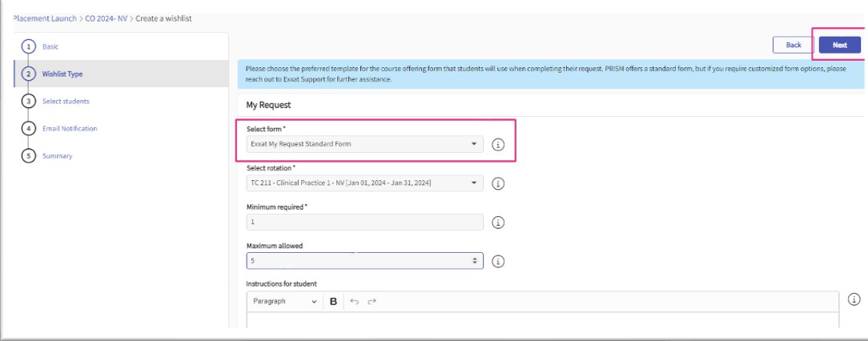Click info icon beside Select form
Viewport: 868px width, 341px height.
[x=498, y=145]
